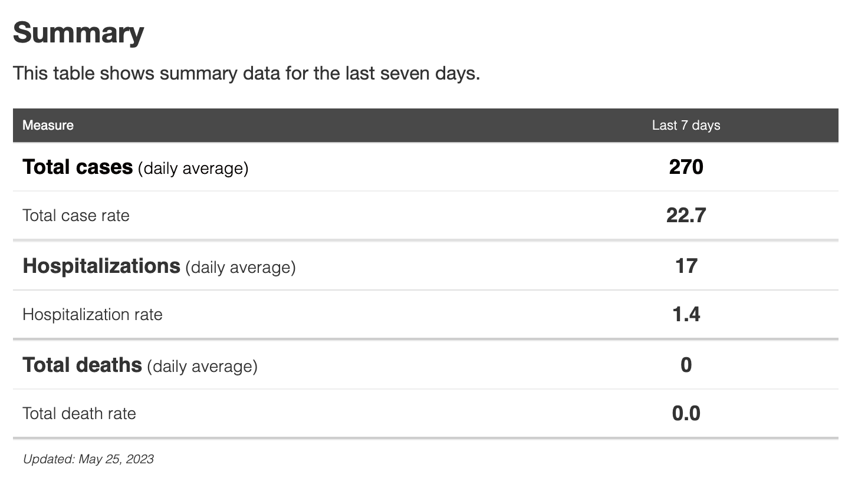The image size is (868, 501).
Task: Select the Hospitalizations value 17
Action: 686,266
